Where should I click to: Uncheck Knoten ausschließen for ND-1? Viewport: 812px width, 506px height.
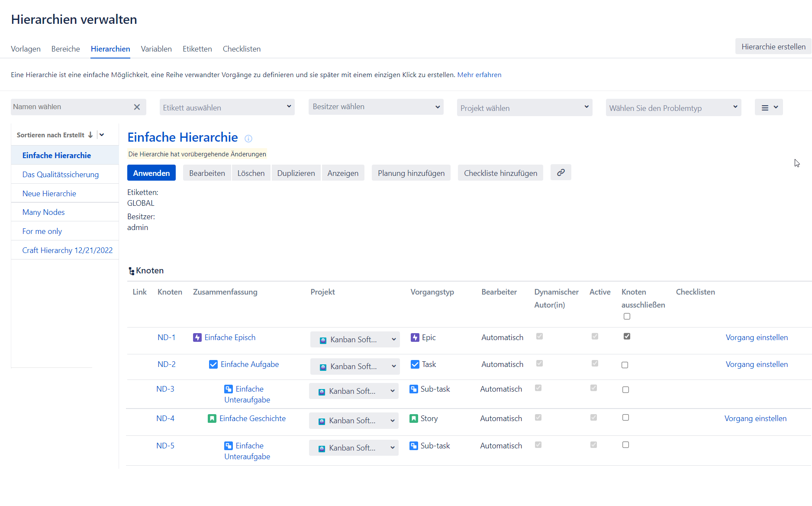point(627,336)
